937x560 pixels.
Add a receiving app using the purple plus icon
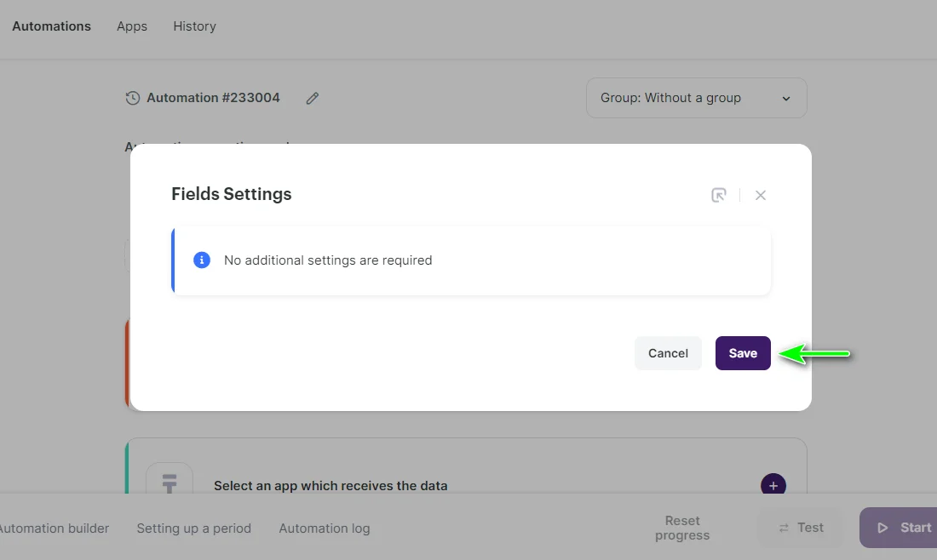coord(773,485)
